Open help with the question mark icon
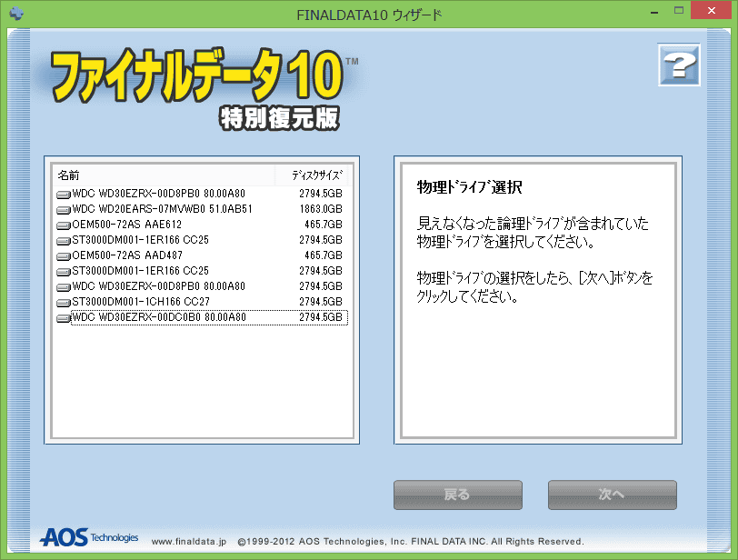The image size is (738, 560). click(679, 65)
